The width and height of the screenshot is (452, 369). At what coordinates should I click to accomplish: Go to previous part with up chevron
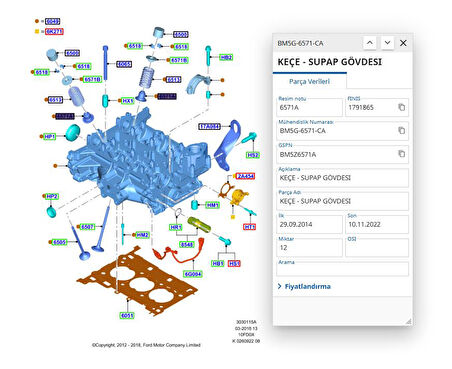pyautogui.click(x=370, y=43)
